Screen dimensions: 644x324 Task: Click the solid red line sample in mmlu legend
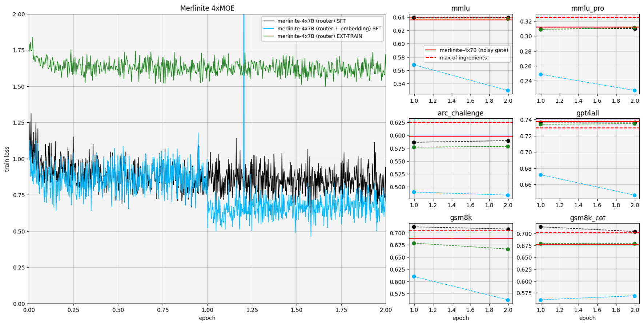431,50
